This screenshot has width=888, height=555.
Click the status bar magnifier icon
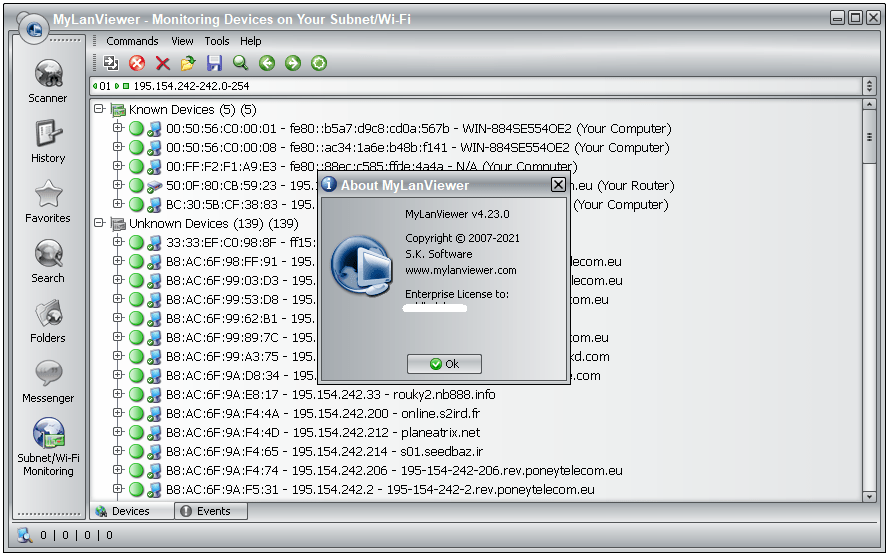tap(25, 535)
